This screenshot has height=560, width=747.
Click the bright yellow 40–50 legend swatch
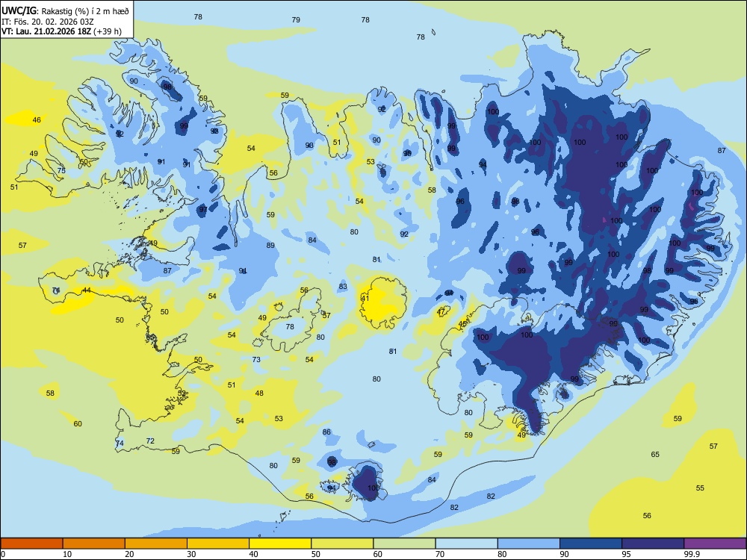click(280, 544)
